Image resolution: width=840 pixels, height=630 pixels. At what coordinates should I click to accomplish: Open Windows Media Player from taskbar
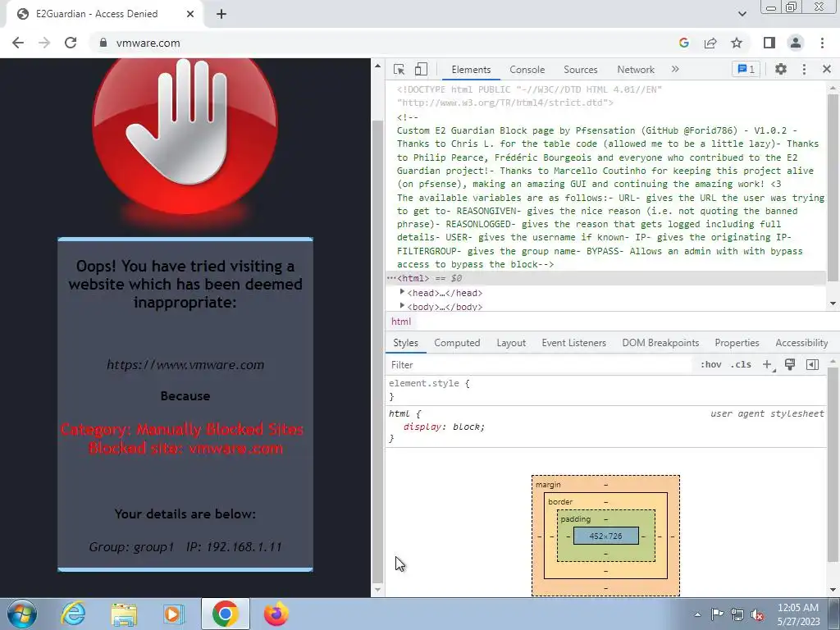(174, 614)
